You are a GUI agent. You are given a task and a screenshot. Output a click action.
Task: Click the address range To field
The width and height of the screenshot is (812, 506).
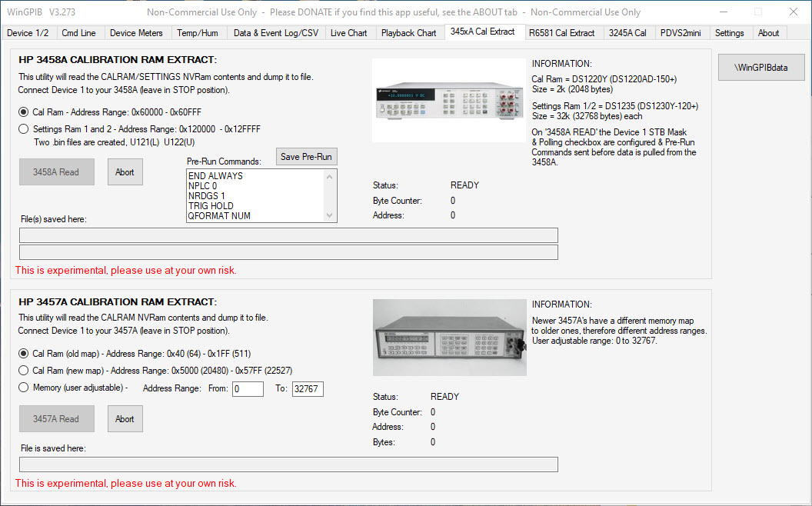click(x=307, y=389)
